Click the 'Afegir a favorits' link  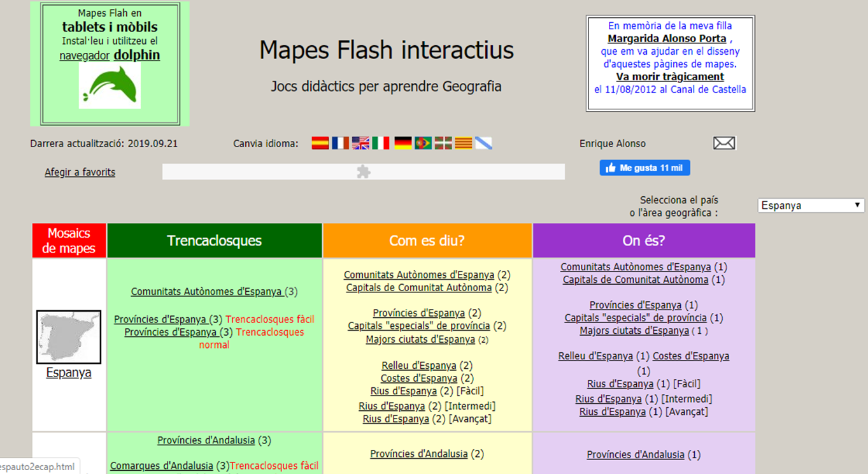point(80,172)
